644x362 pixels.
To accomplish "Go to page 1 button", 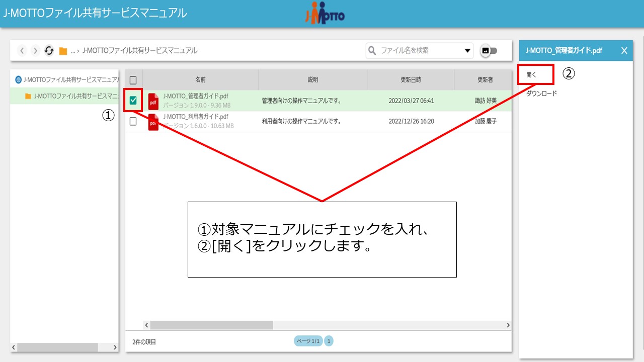I will (329, 341).
